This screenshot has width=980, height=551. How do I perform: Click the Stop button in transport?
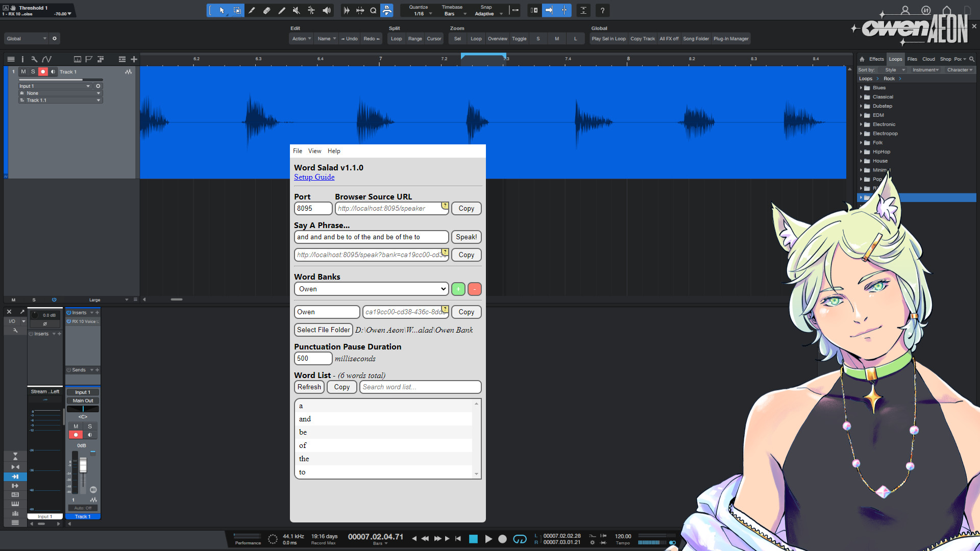coord(473,539)
